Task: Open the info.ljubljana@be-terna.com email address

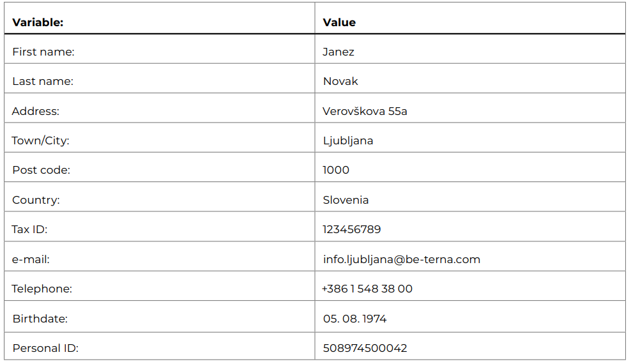Action: (402, 259)
